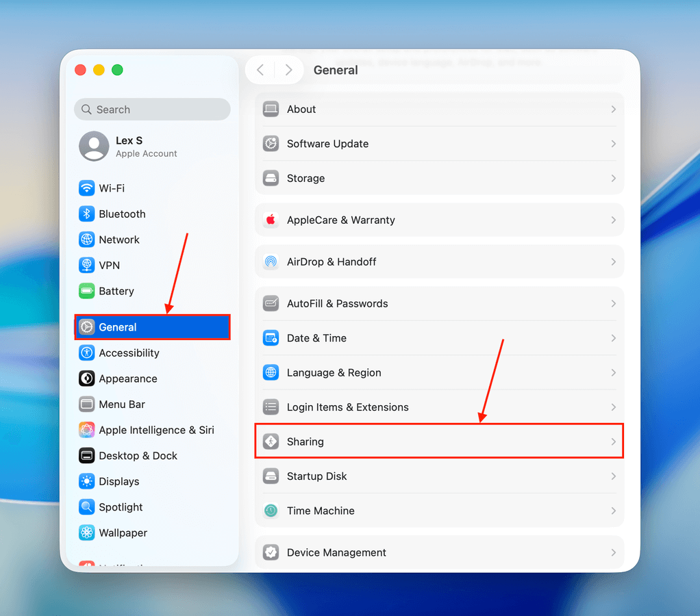Viewport: 700px width, 616px height.
Task: Click the Software Update gear icon
Action: [x=271, y=144]
